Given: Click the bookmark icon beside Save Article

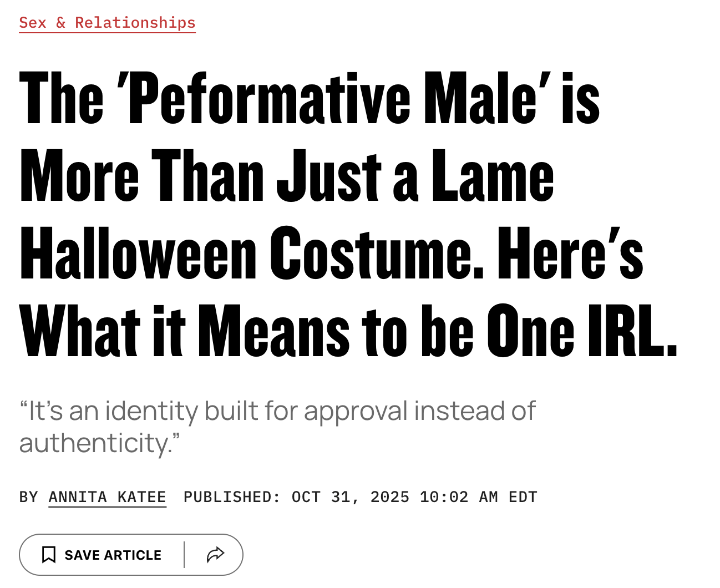Looking at the screenshot, I should click(49, 555).
